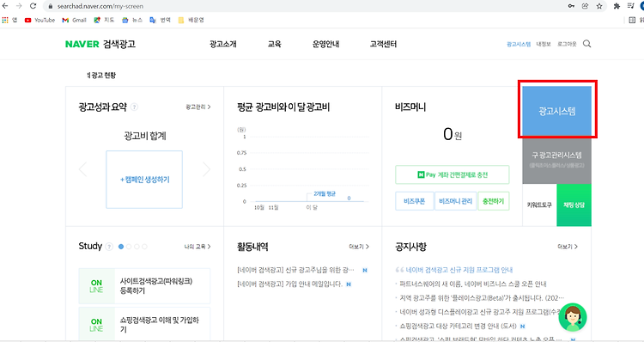Open the gray 구 광고관리시스템 tile
Screen dimensions: 644x342
tap(557, 160)
